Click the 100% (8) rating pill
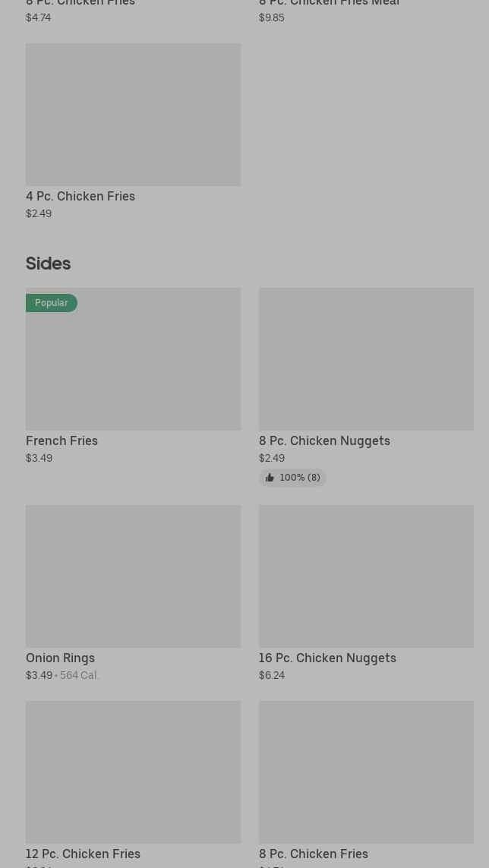Screen dimensions: 489x868 (293, 478)
